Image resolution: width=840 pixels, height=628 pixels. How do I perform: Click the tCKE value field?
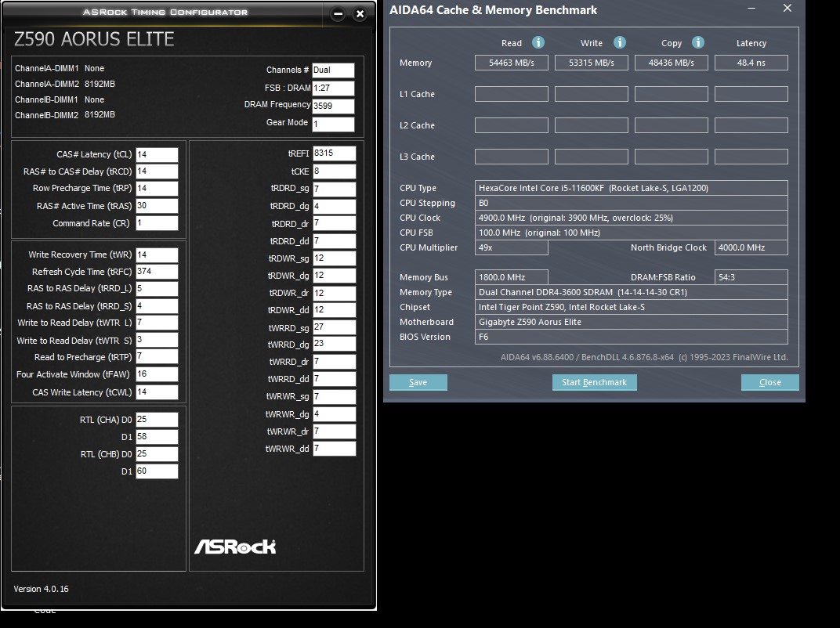(335, 171)
